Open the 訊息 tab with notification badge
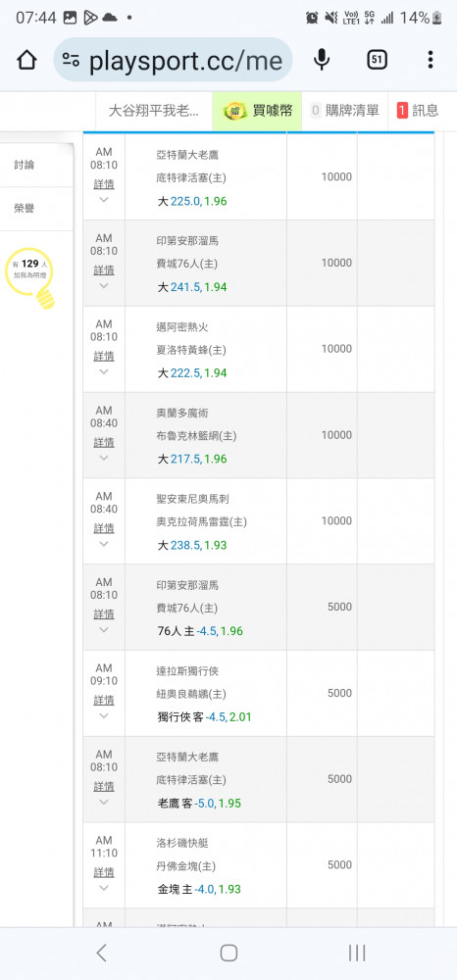 pyautogui.click(x=418, y=111)
